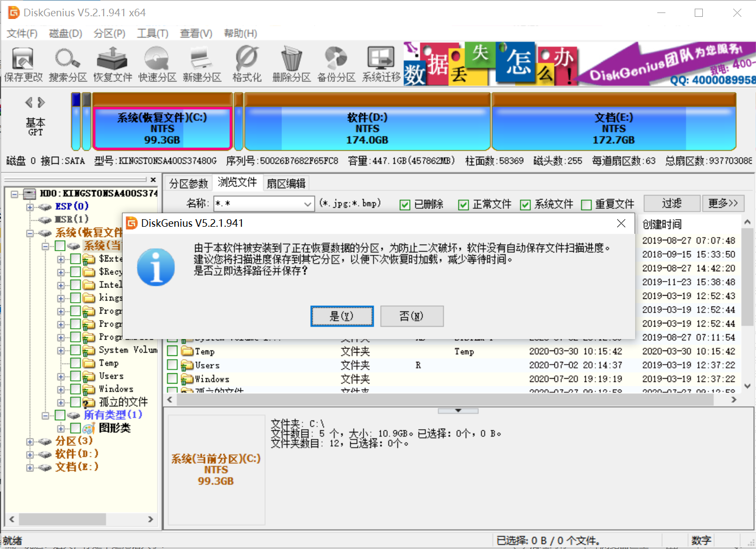
Task: Expand the 分区(3) tree node
Action: [30, 442]
